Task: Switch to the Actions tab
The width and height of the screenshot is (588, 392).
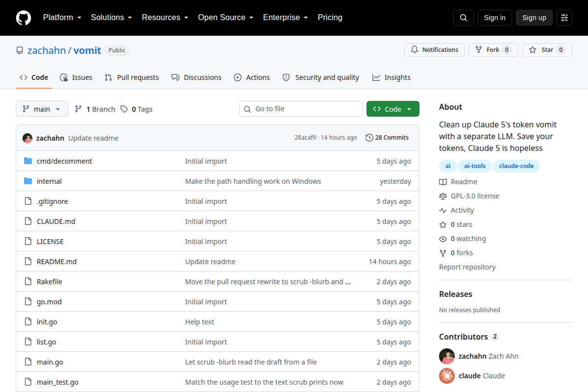Action: click(x=252, y=77)
